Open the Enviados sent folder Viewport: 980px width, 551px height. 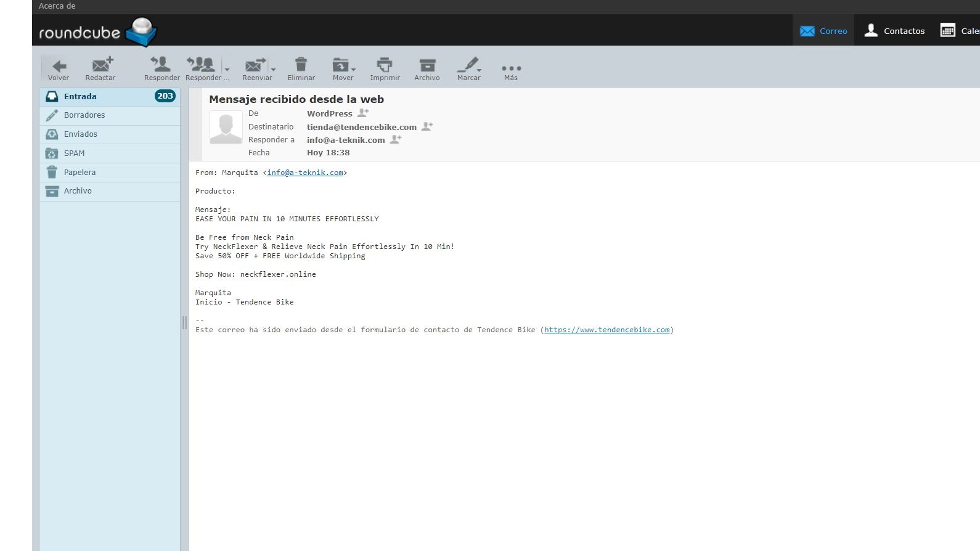[110, 134]
